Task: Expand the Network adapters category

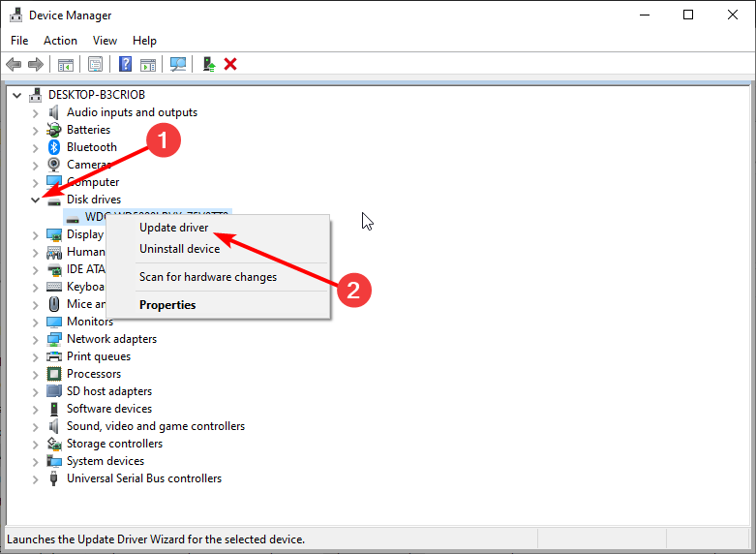Action: tap(35, 340)
